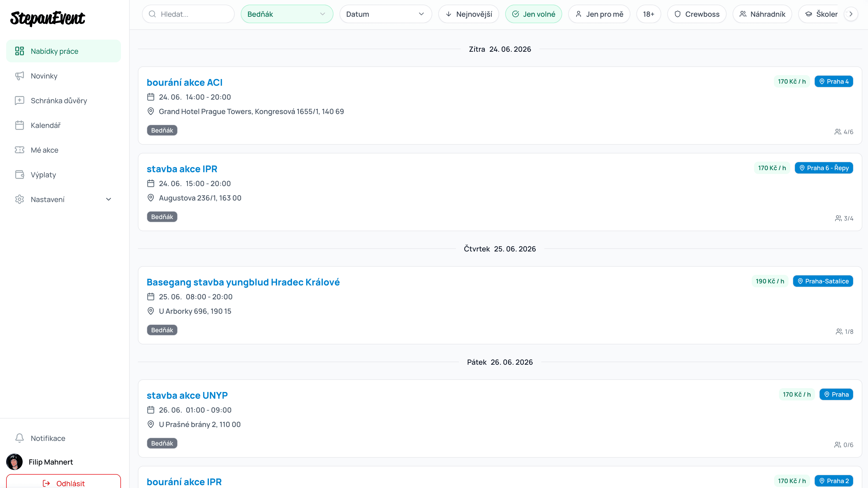Screen dimensions: 868x488
Task: Click the Odhlásit logout button
Action: click(x=63, y=482)
